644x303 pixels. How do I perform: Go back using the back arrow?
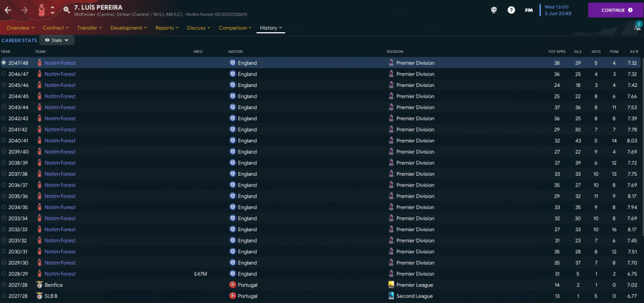[9, 10]
